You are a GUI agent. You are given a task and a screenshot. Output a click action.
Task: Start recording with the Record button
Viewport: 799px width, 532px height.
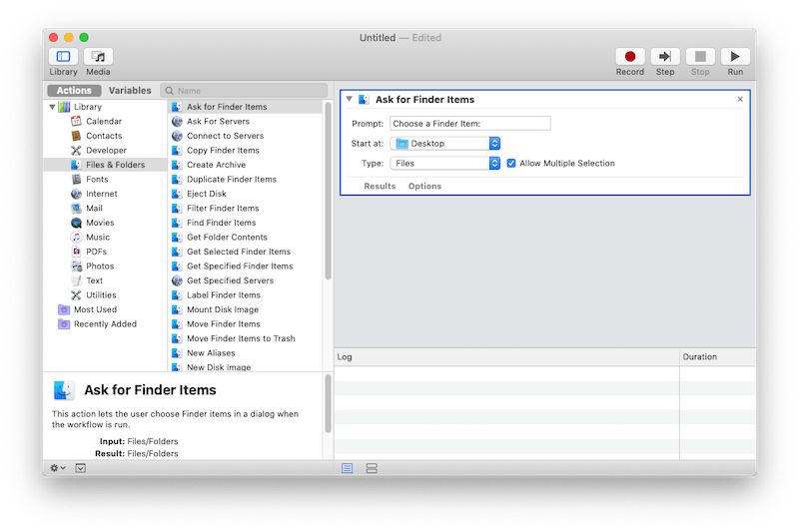pos(630,57)
